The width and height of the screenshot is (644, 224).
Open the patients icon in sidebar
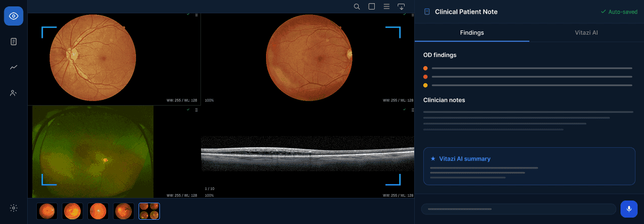[x=13, y=93]
